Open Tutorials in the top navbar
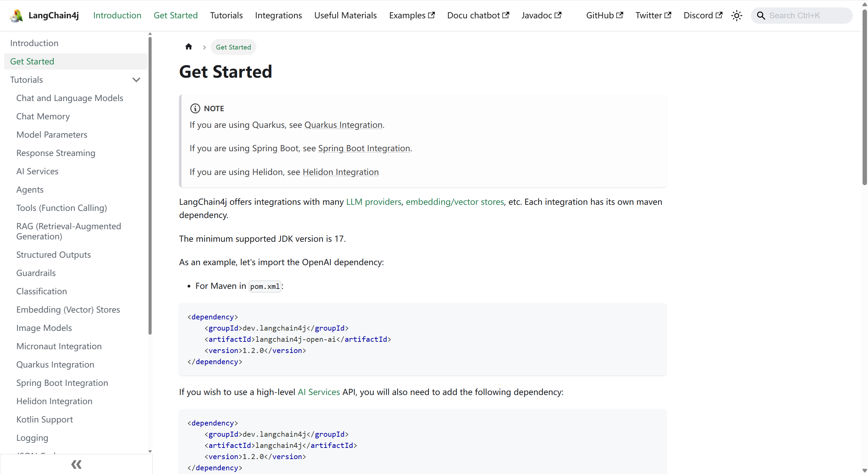Screen dimensions: 868x474 click(226, 16)
